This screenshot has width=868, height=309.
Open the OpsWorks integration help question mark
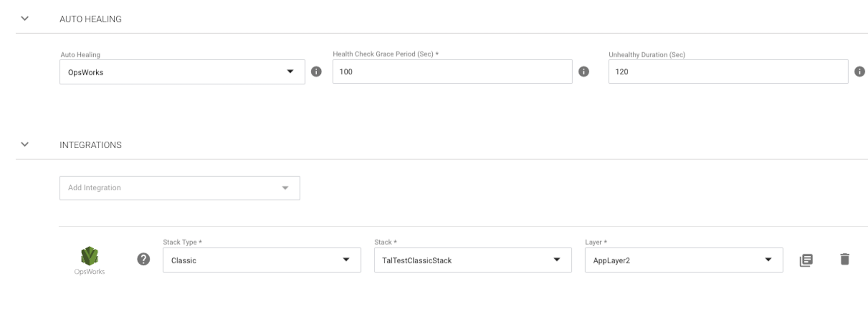143,259
